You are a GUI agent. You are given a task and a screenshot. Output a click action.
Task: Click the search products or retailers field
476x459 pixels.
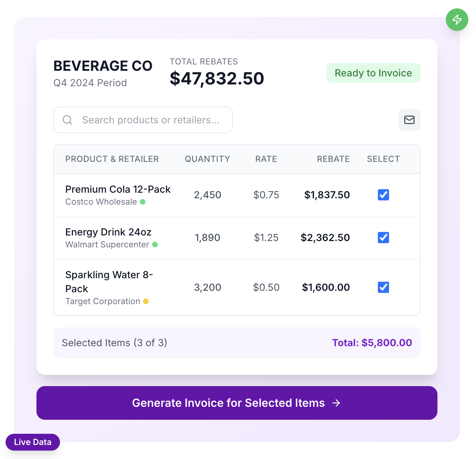click(x=151, y=120)
